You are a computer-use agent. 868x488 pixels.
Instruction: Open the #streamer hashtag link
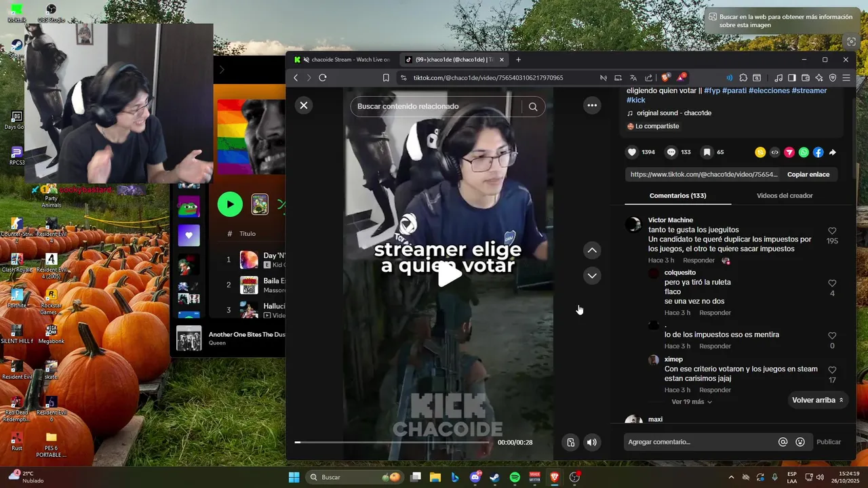pyautogui.click(x=809, y=90)
